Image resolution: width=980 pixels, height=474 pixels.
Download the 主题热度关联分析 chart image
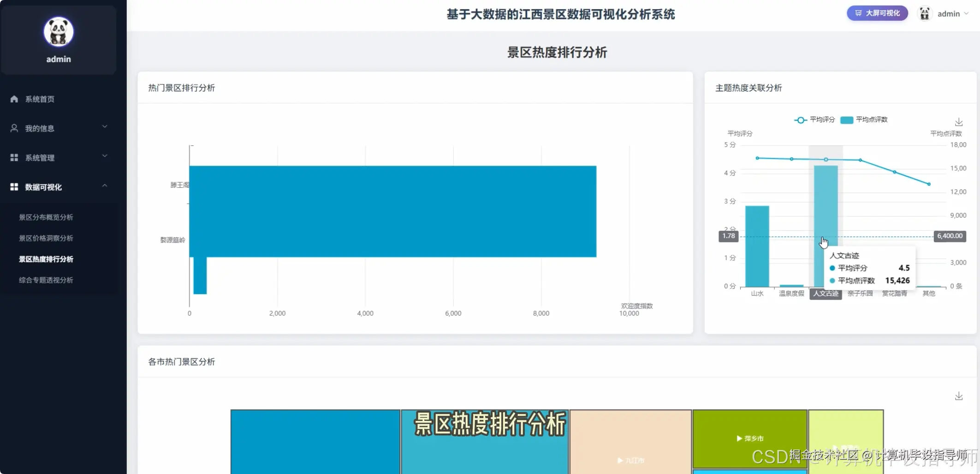[959, 122]
